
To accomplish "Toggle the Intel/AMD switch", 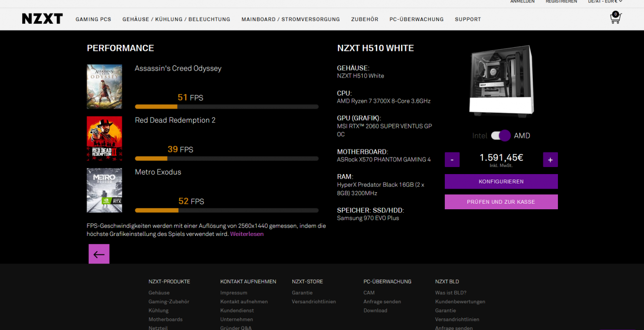I will (x=501, y=136).
